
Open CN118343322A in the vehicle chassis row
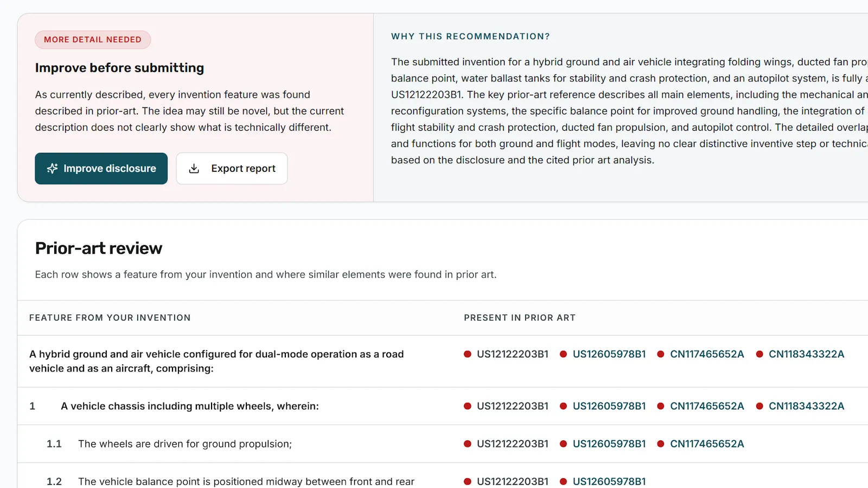coord(806,406)
